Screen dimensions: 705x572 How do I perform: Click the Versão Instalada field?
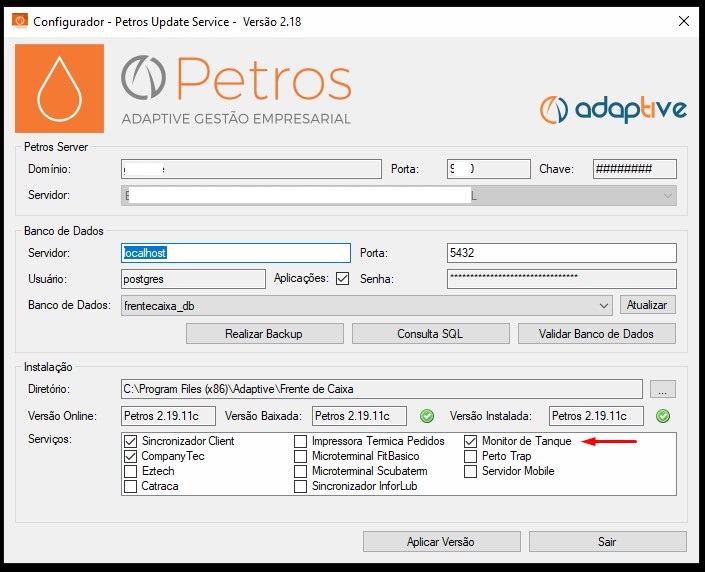point(596,416)
